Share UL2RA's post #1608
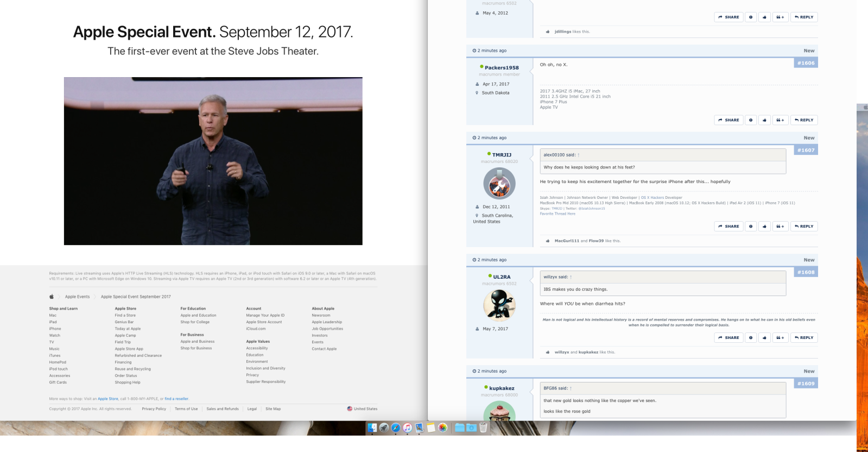This screenshot has width=868, height=452. point(728,337)
